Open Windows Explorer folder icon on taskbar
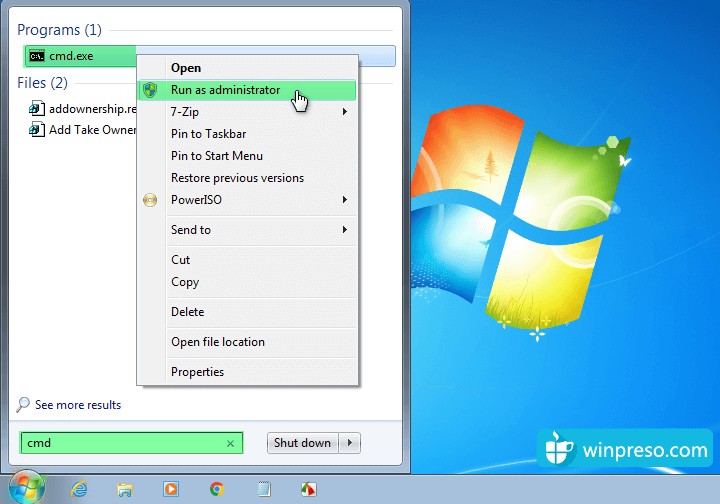Image resolution: width=720 pixels, height=504 pixels. [x=124, y=490]
